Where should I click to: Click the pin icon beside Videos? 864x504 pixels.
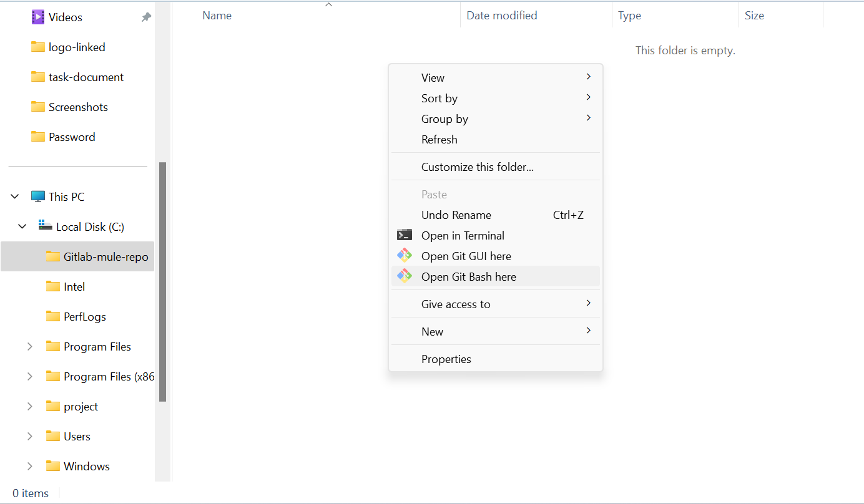(146, 17)
